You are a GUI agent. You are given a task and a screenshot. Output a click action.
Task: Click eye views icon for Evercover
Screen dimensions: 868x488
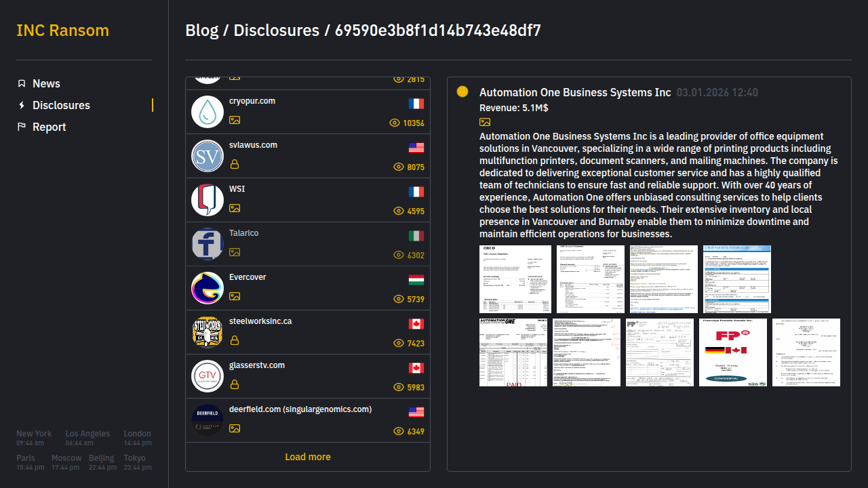(399, 299)
